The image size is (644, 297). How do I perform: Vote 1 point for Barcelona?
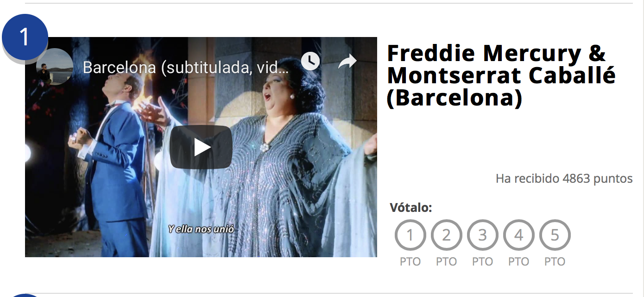click(x=410, y=235)
